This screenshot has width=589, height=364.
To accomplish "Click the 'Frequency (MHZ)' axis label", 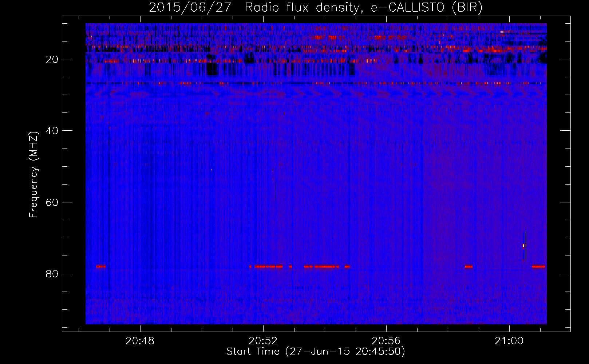I will (33, 175).
